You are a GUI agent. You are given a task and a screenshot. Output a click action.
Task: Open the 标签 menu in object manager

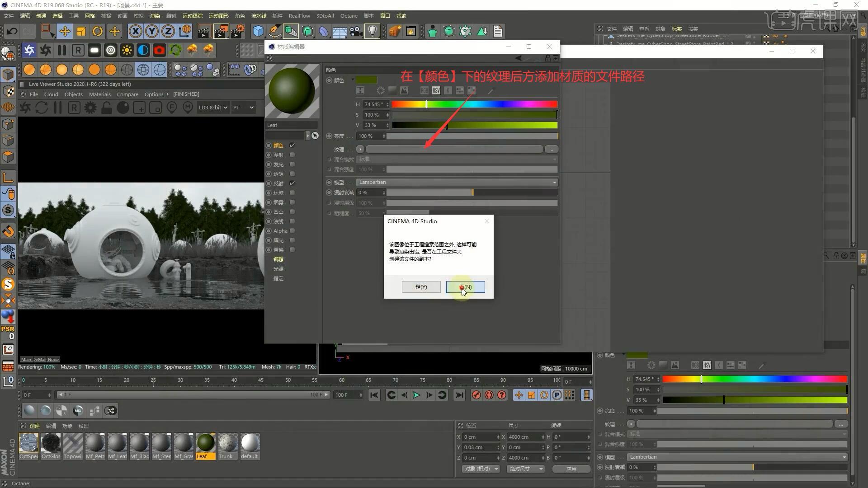point(677,29)
